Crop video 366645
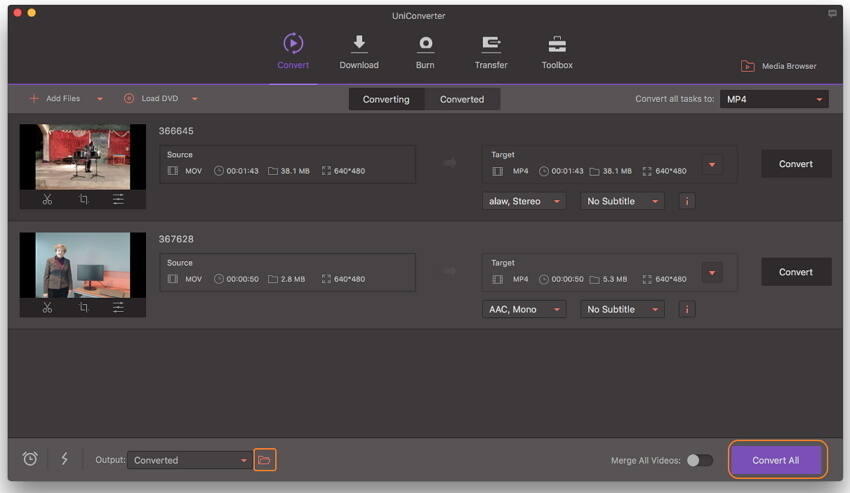 (x=83, y=200)
